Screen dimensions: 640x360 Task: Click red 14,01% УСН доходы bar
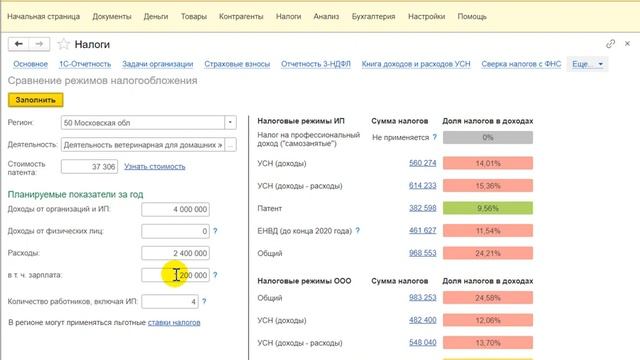(x=488, y=163)
